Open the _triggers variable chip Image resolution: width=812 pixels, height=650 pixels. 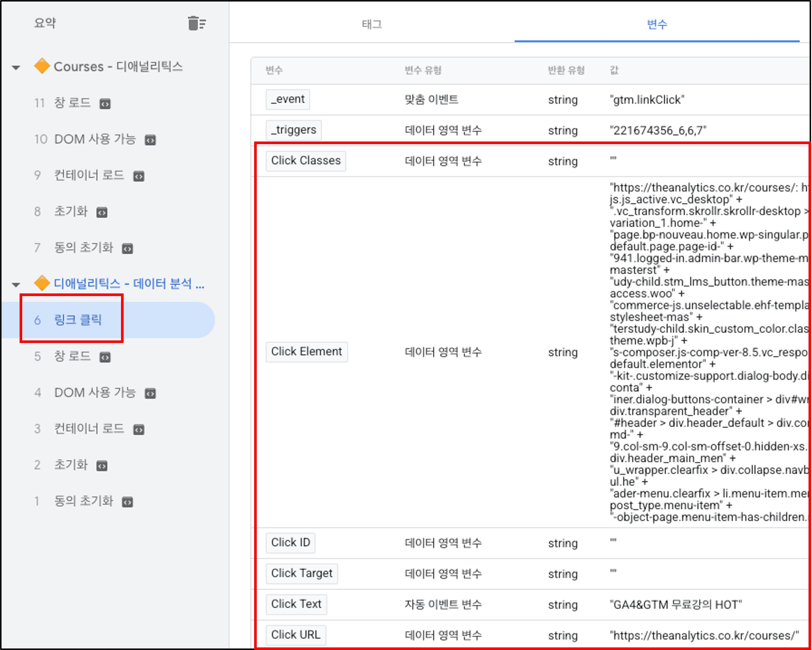(294, 130)
